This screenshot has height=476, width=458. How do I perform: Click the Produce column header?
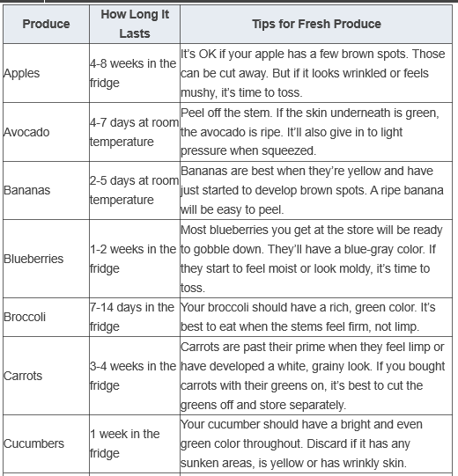[x=46, y=24]
